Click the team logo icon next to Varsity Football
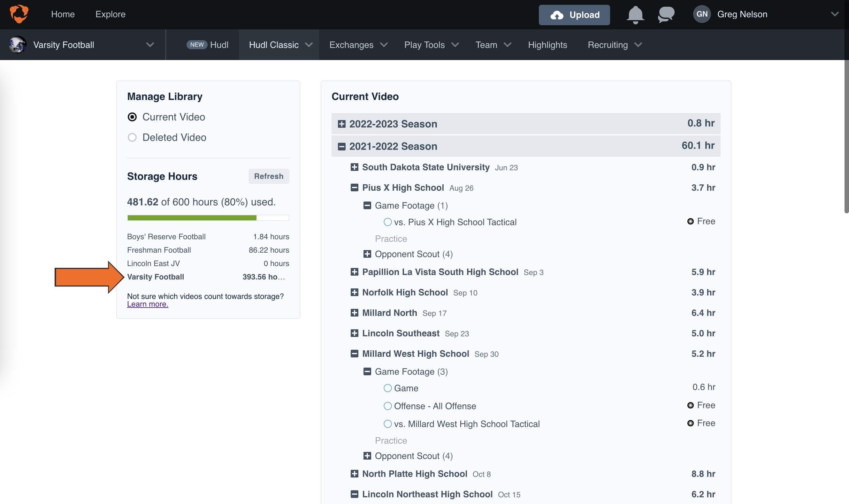The width and height of the screenshot is (849, 504). click(17, 44)
